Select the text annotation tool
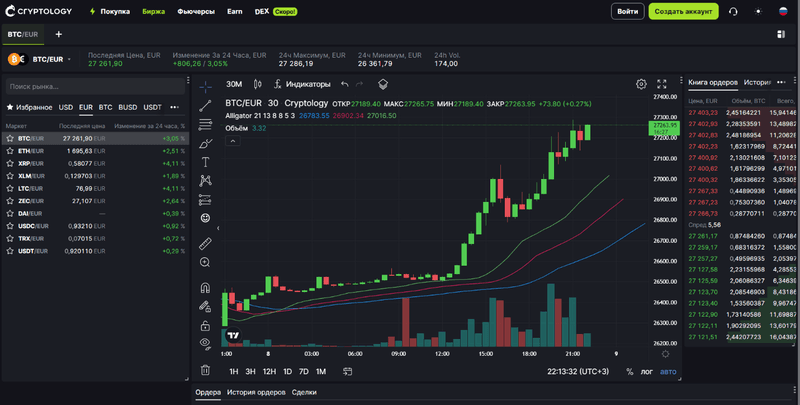The width and height of the screenshot is (800, 405). [205, 162]
